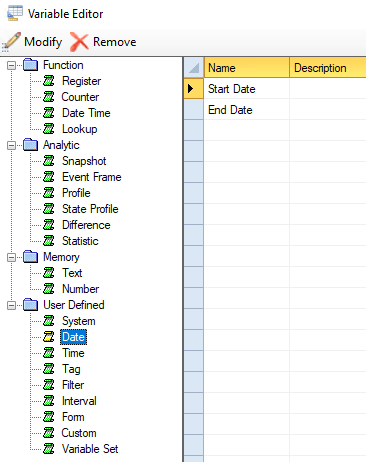Choose the Interval variable type
The image size is (366, 462).
(x=79, y=401)
